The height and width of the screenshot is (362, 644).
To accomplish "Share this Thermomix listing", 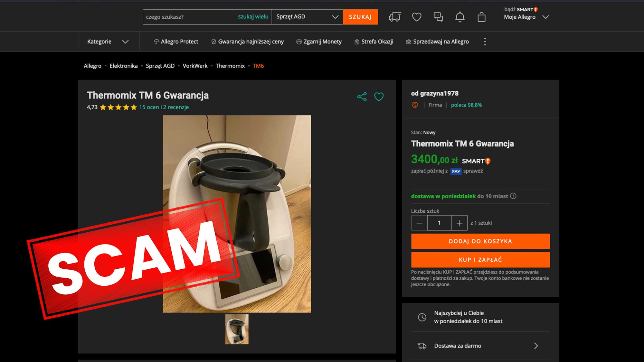I will pyautogui.click(x=362, y=97).
